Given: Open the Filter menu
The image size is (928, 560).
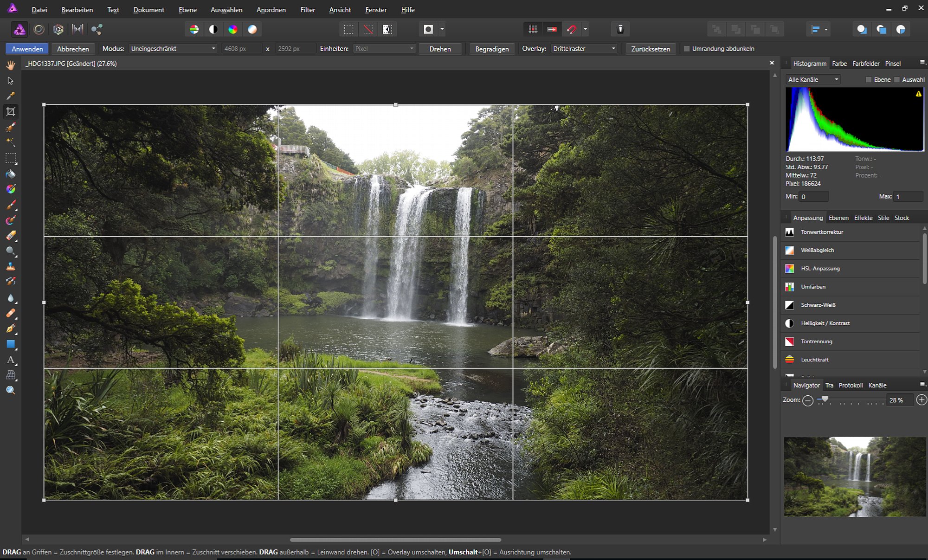Looking at the screenshot, I should pos(308,10).
